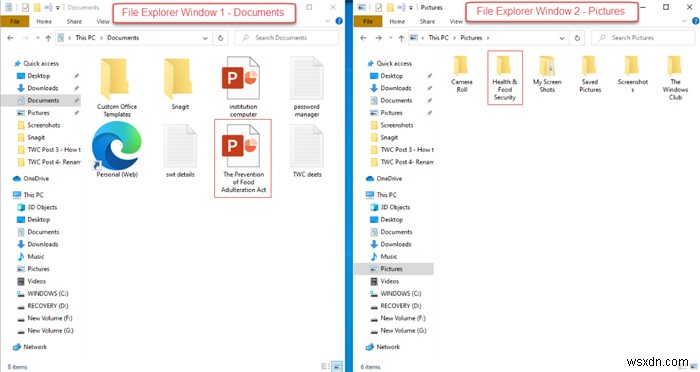Click Up arrow in Pictures window
700x372 pixels.
pyautogui.click(x=401, y=38)
